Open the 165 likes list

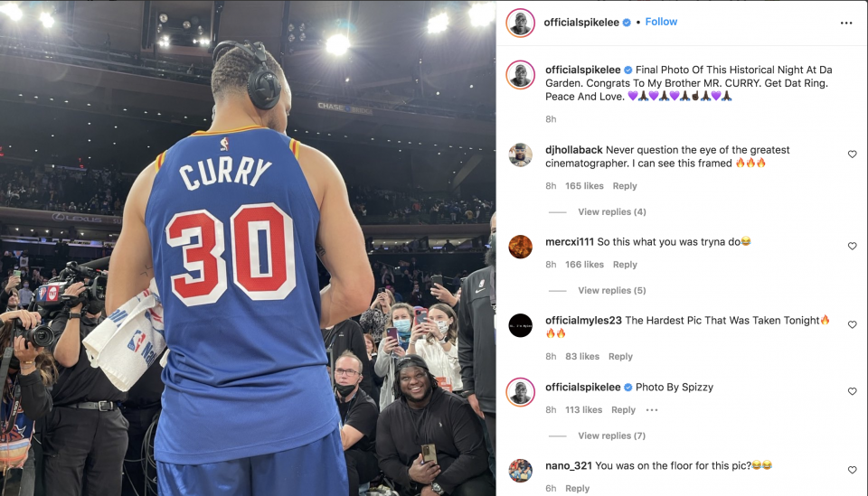coord(584,186)
